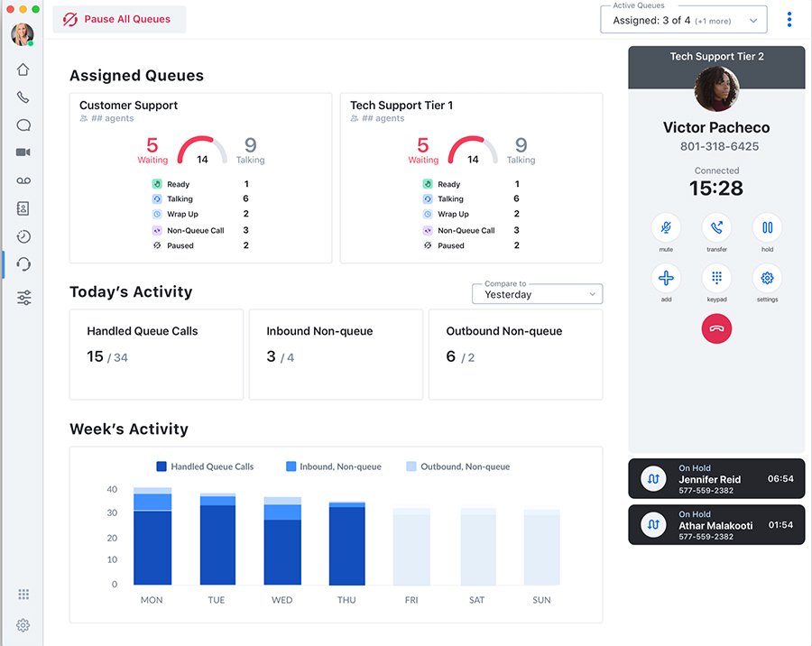Mute the active call with Victor Pacheco
The image size is (812, 646).
(x=666, y=227)
